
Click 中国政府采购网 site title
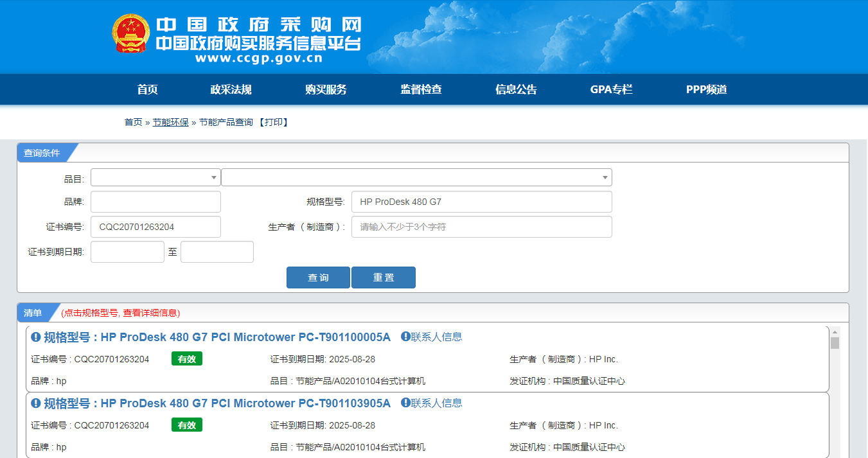pyautogui.click(x=258, y=25)
